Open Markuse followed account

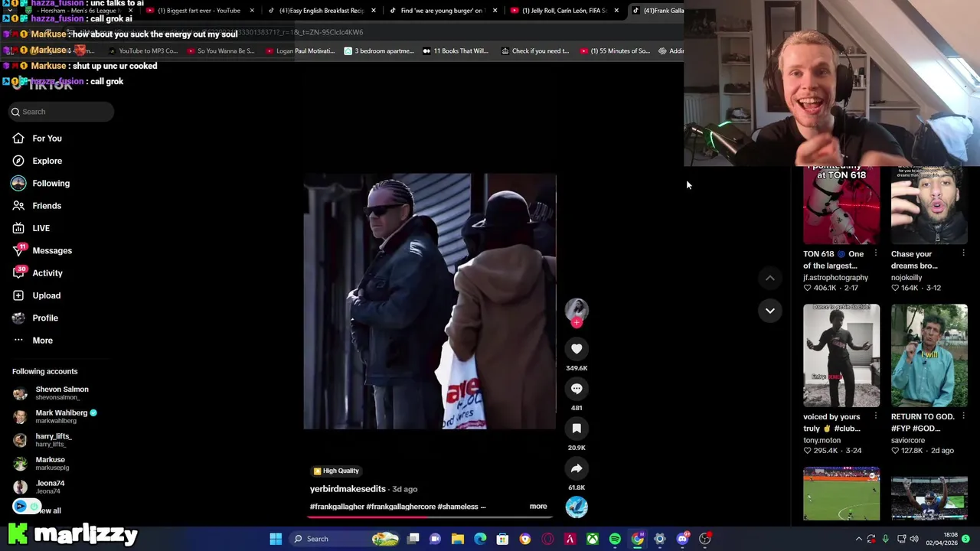(x=41, y=464)
